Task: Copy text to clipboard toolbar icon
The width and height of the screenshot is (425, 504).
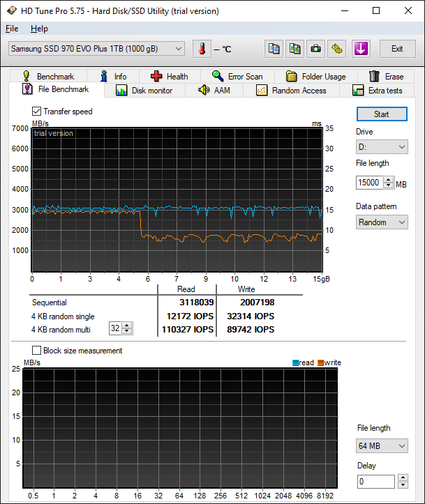Action: 274,49
